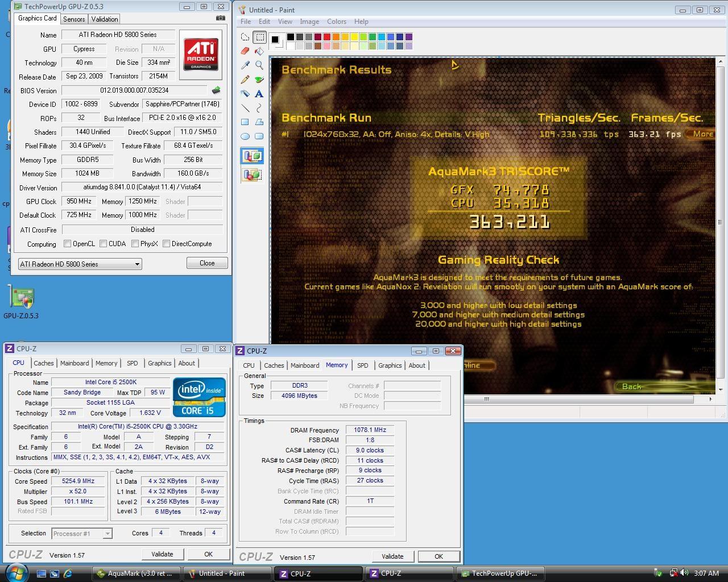728x582 pixels.
Task: Select the Brush tool in Paint
Action: (x=259, y=80)
